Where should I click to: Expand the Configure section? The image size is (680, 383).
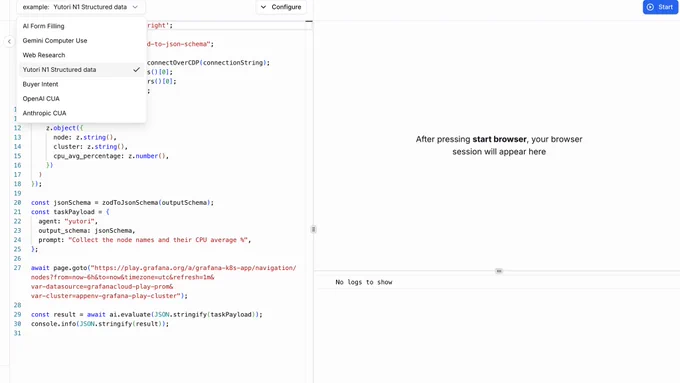281,7
